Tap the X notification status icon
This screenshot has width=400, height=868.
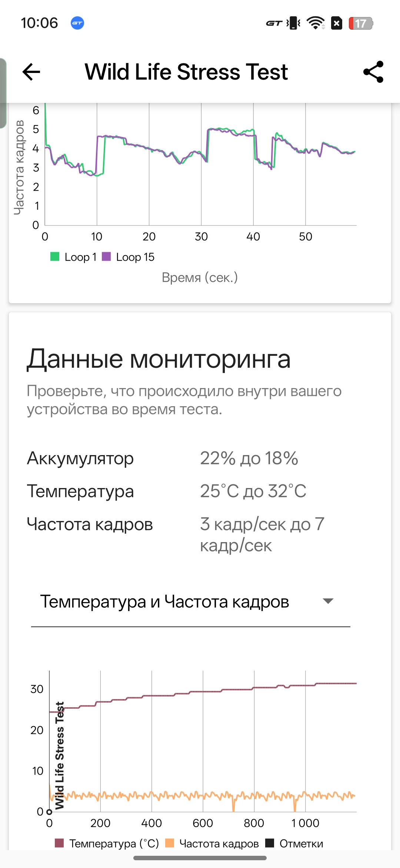pos(336,23)
